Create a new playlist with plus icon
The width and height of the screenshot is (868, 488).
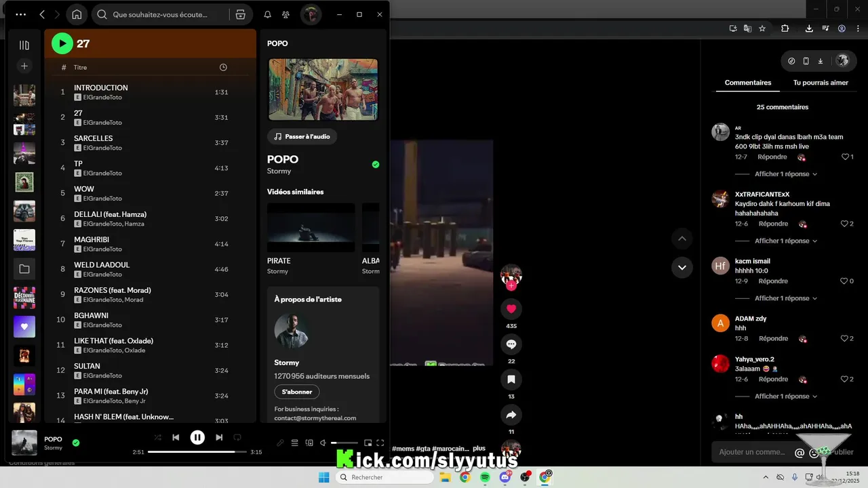pos(24,66)
